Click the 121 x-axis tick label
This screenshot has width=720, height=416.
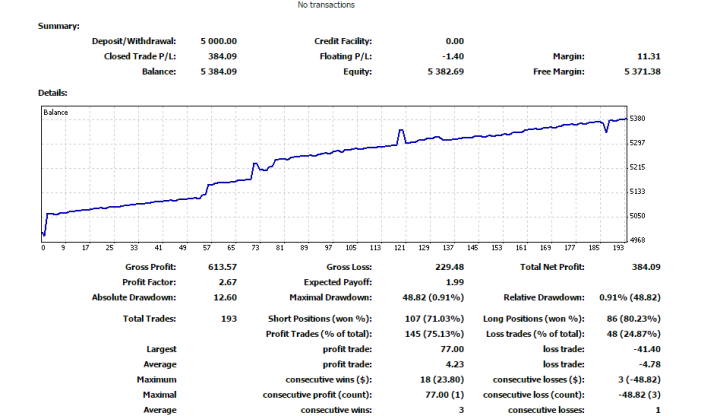[399, 248]
